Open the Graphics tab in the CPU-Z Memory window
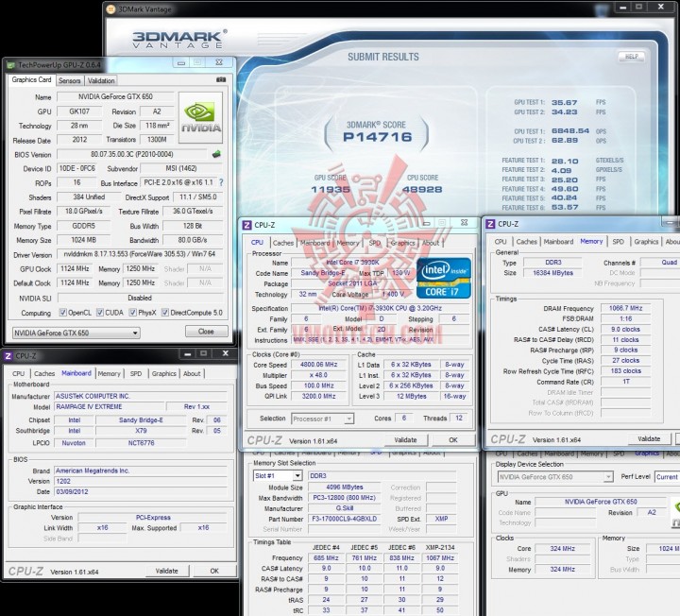This screenshot has height=616, width=680. (x=646, y=242)
